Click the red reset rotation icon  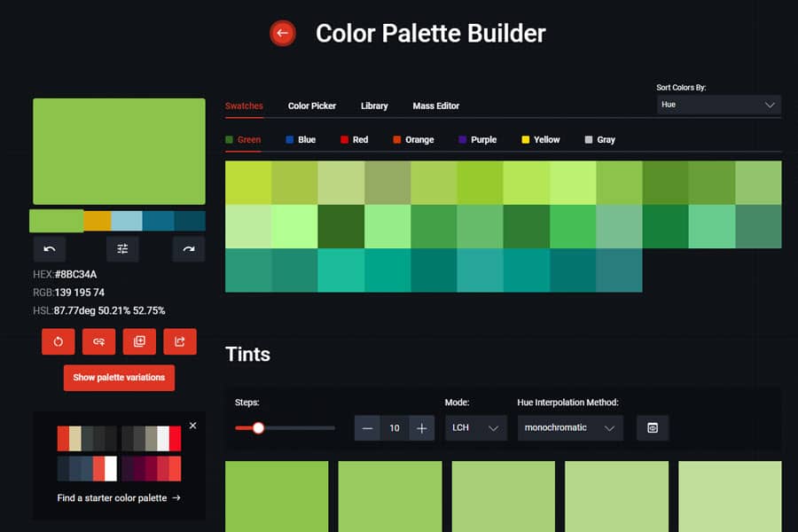[58, 341]
